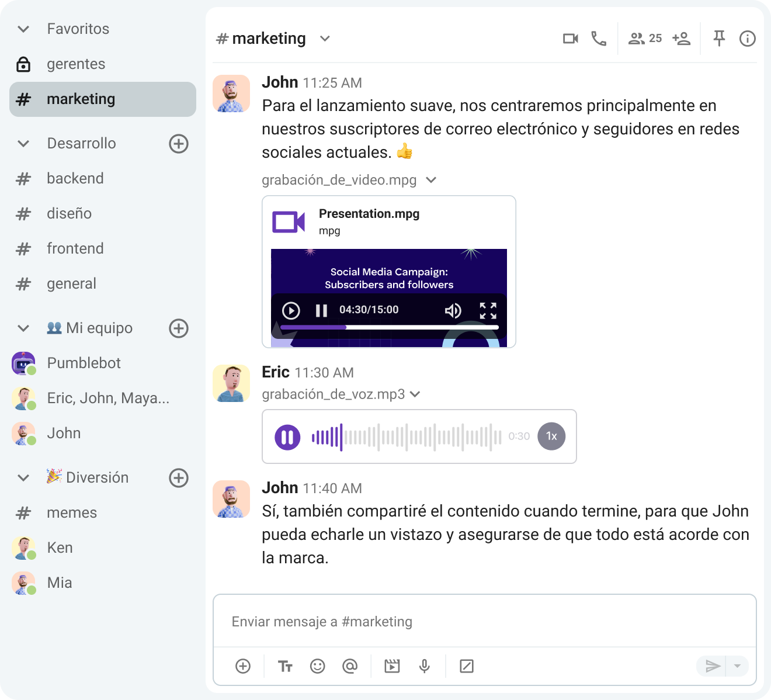Change the 1x playback speed of the voice message
Image resolution: width=771 pixels, height=700 pixels.
click(x=551, y=436)
